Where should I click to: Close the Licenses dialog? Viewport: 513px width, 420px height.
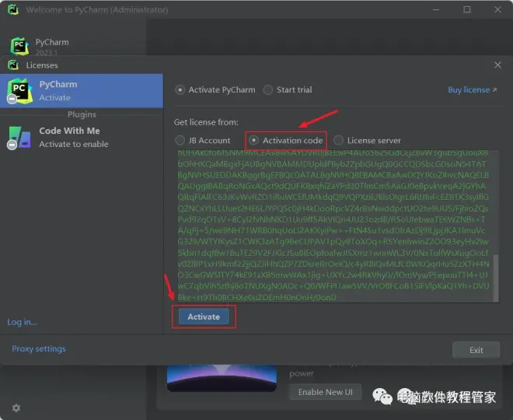(x=497, y=65)
